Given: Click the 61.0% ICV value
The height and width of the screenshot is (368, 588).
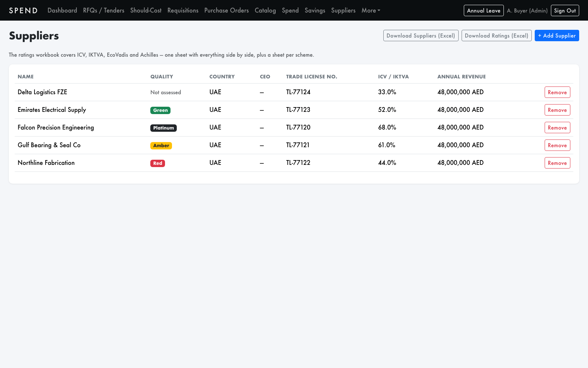Looking at the screenshot, I should (x=387, y=145).
